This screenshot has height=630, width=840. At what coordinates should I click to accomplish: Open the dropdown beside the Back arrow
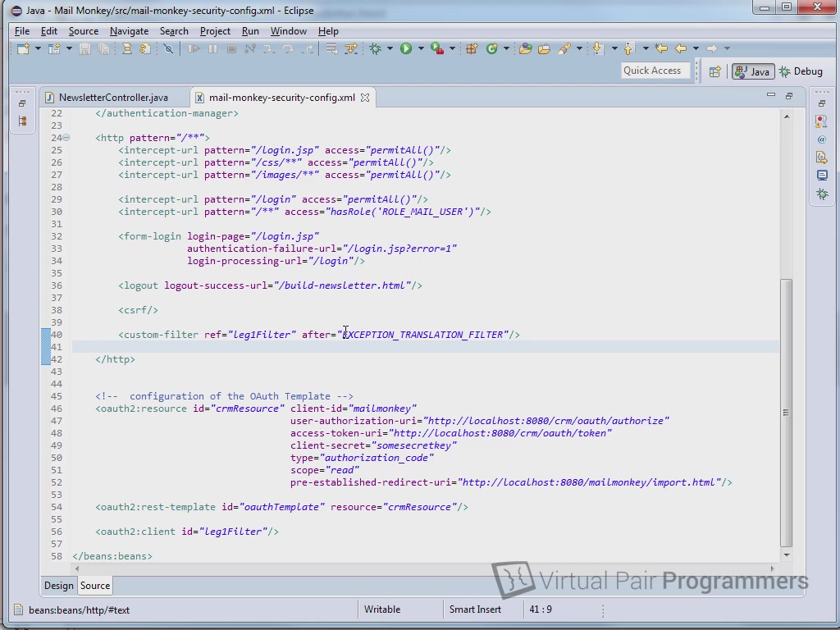click(696, 48)
